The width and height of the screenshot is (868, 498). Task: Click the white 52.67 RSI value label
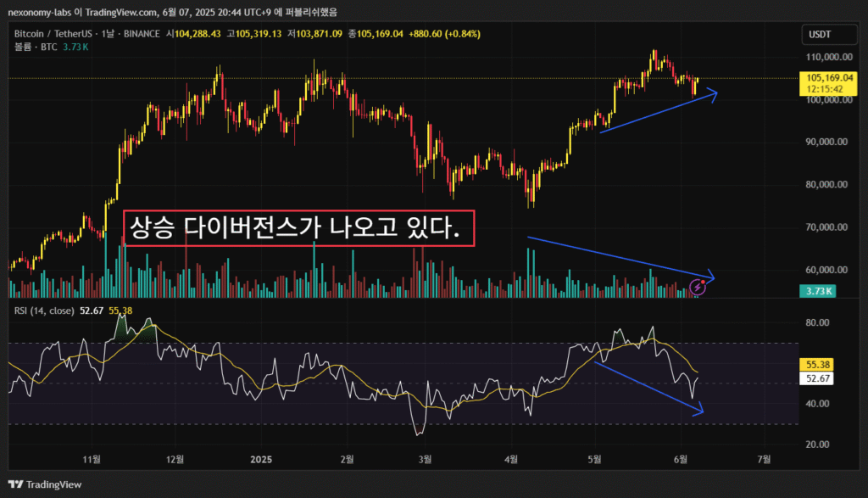pyautogui.click(x=819, y=378)
